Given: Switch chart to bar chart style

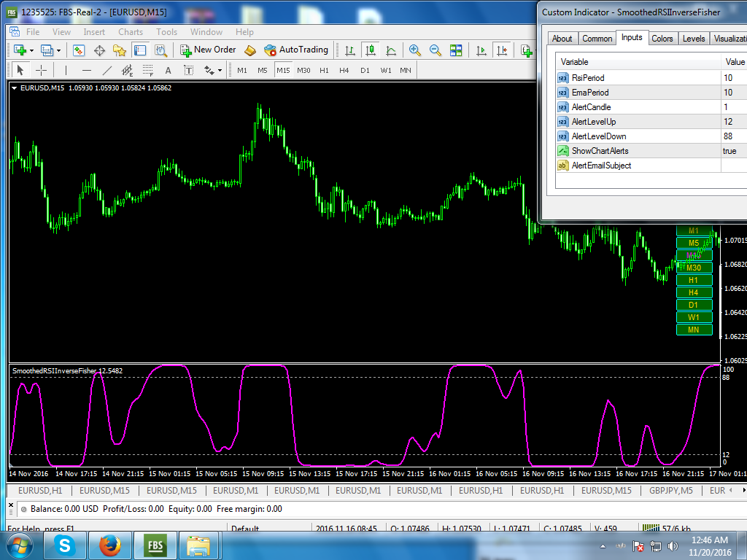Looking at the screenshot, I should pos(350,50).
